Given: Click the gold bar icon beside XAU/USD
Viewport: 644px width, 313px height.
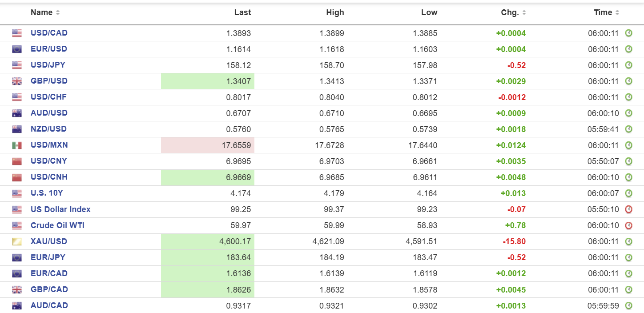Looking at the screenshot, I should pyautogui.click(x=17, y=241).
